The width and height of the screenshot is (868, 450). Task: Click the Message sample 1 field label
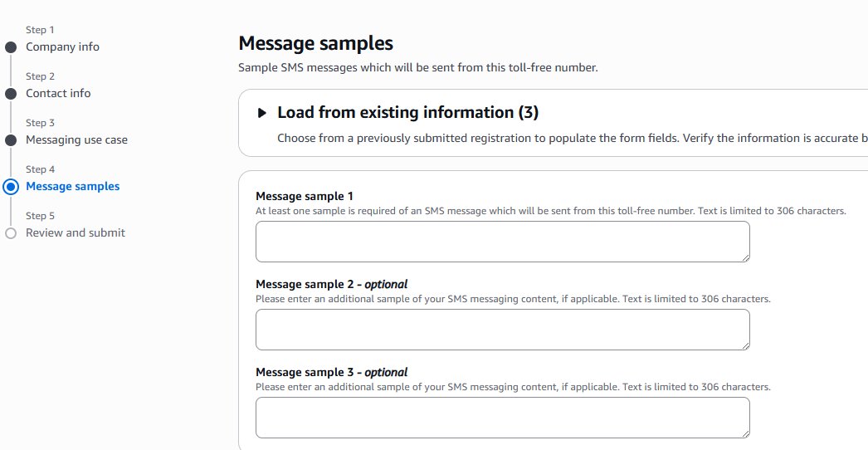coord(305,197)
